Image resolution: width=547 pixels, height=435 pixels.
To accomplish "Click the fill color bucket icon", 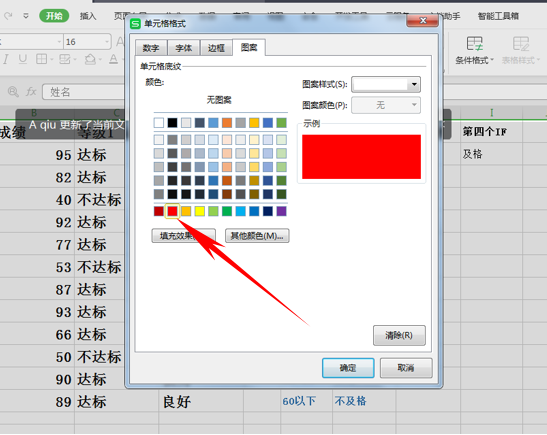I will [90, 59].
